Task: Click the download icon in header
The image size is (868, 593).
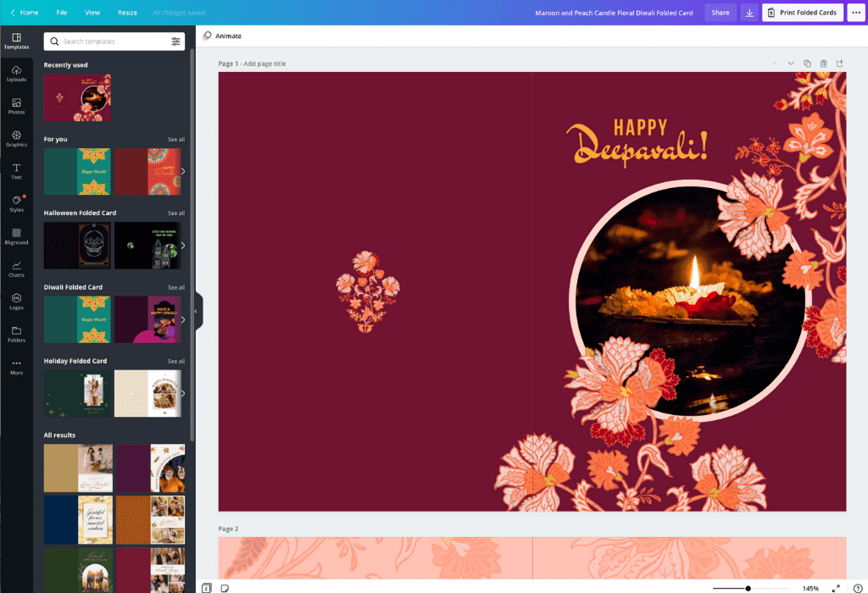Action: tap(749, 13)
